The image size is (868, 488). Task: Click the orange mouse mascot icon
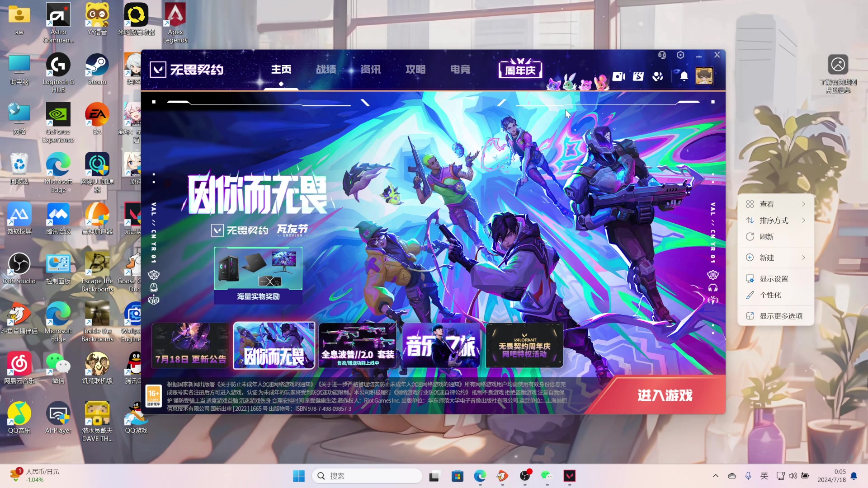(x=602, y=83)
